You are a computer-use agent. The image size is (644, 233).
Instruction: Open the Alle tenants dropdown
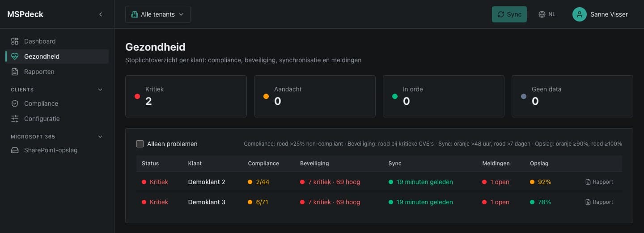point(158,14)
